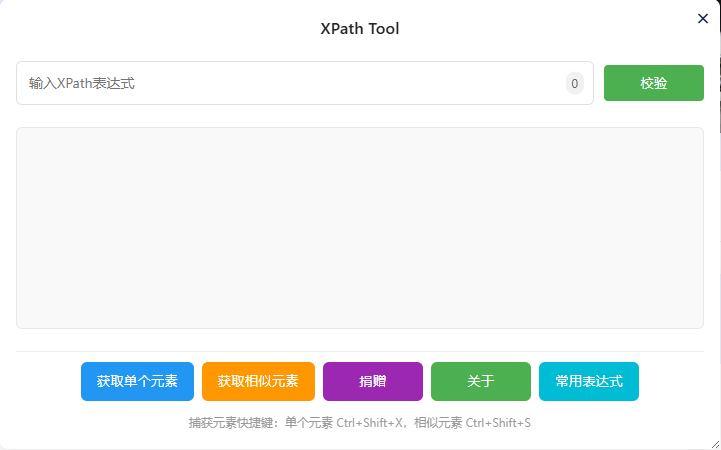
Task: Open the purple 捐赠 donation button
Action: point(373,381)
